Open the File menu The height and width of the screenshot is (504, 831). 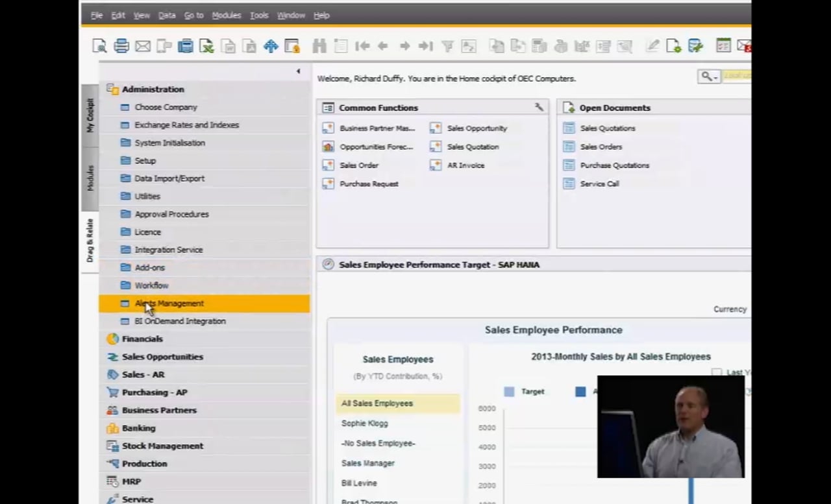[97, 15]
